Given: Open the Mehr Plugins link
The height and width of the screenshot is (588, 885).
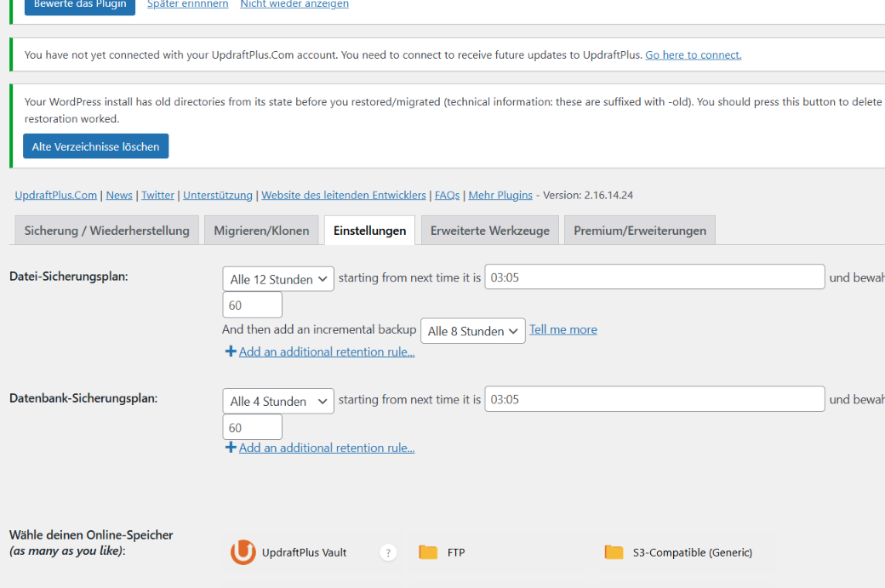Looking at the screenshot, I should pyautogui.click(x=500, y=195).
